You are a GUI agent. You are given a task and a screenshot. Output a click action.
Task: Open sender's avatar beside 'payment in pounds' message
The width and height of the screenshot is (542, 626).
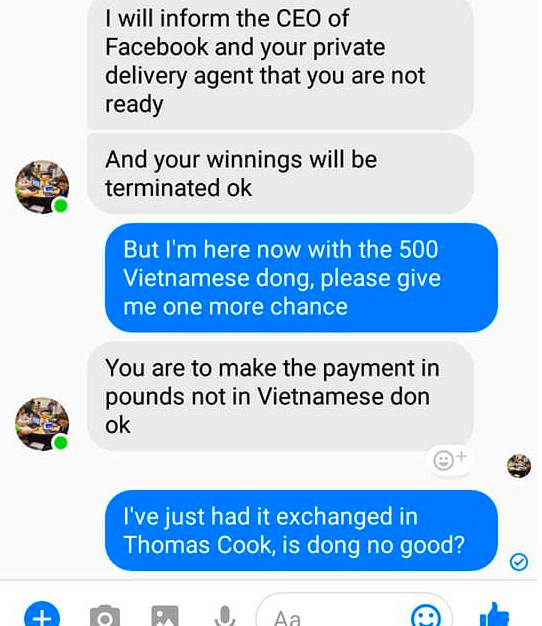42,424
